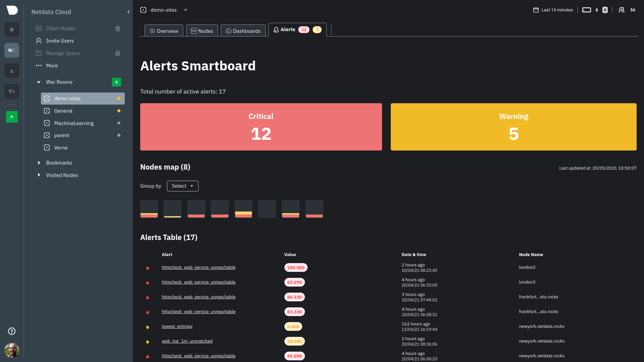The width and height of the screenshot is (644, 362).
Task: Open the G space avatar
Action: [12, 29]
